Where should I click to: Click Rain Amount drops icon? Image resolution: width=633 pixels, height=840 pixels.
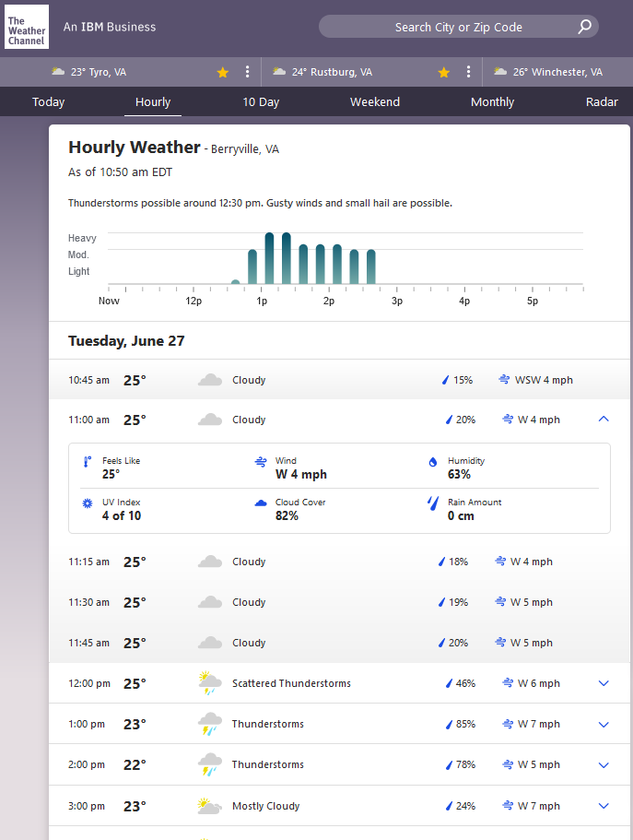pyautogui.click(x=433, y=503)
